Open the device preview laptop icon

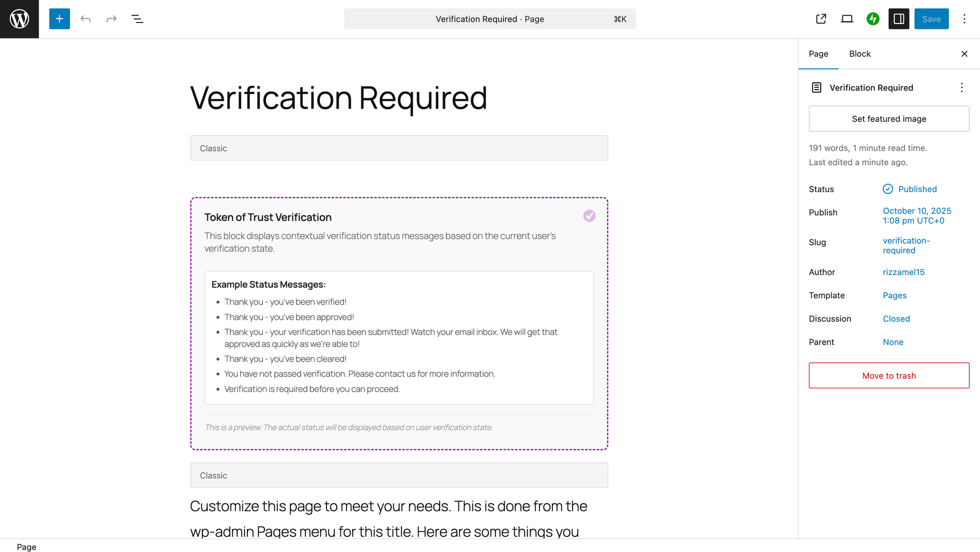847,19
